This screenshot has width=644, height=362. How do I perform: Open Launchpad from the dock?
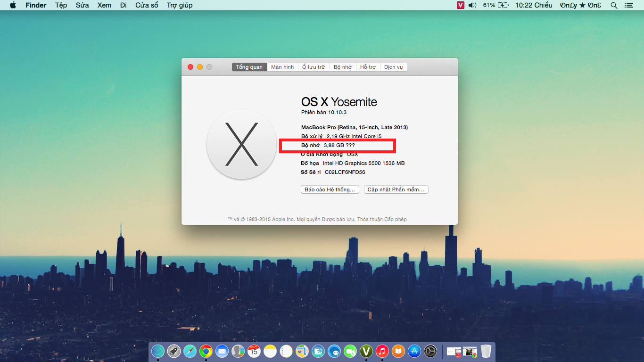click(174, 351)
